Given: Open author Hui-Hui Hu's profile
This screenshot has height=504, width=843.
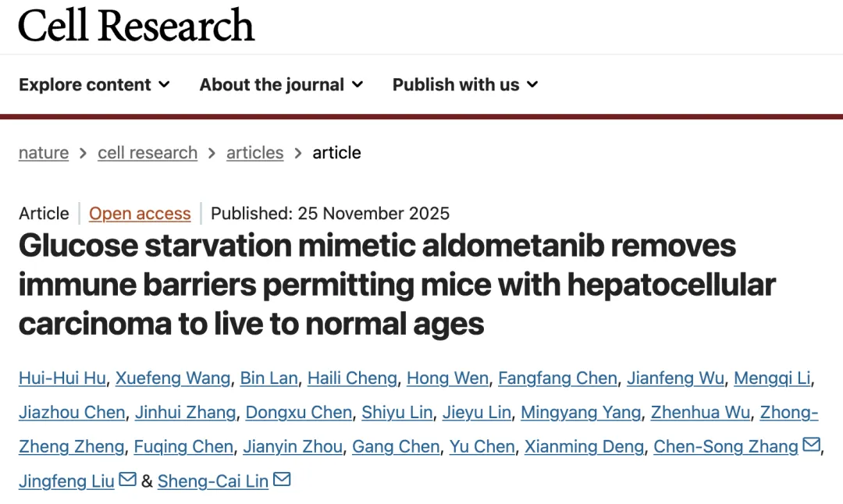Looking at the screenshot, I should [x=62, y=378].
